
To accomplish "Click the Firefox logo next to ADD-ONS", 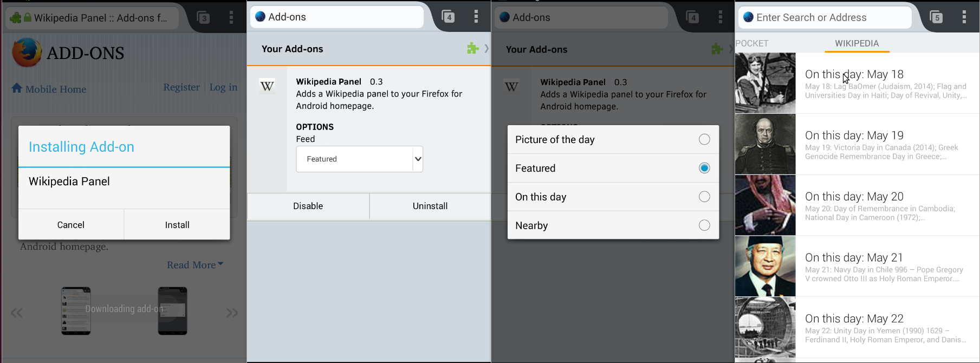I will (x=27, y=53).
